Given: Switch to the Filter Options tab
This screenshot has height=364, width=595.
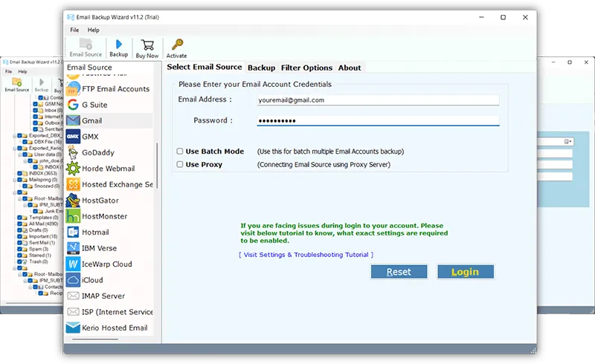Looking at the screenshot, I should point(306,68).
